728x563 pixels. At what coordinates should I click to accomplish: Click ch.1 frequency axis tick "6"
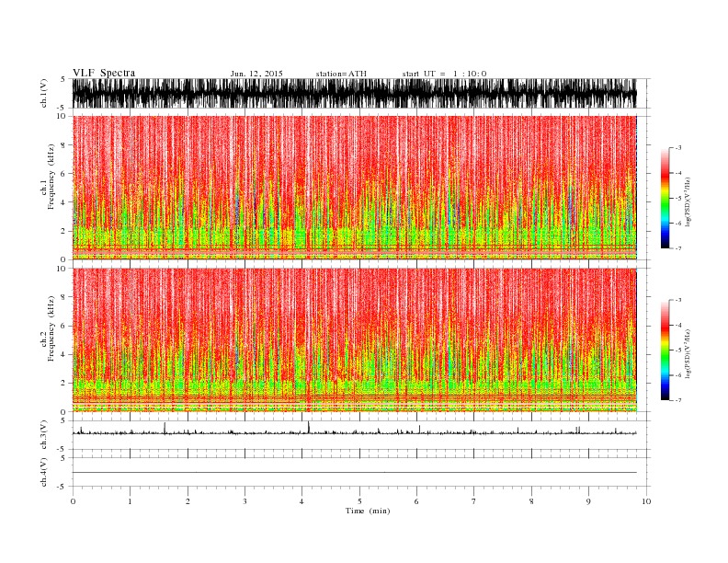click(64, 174)
